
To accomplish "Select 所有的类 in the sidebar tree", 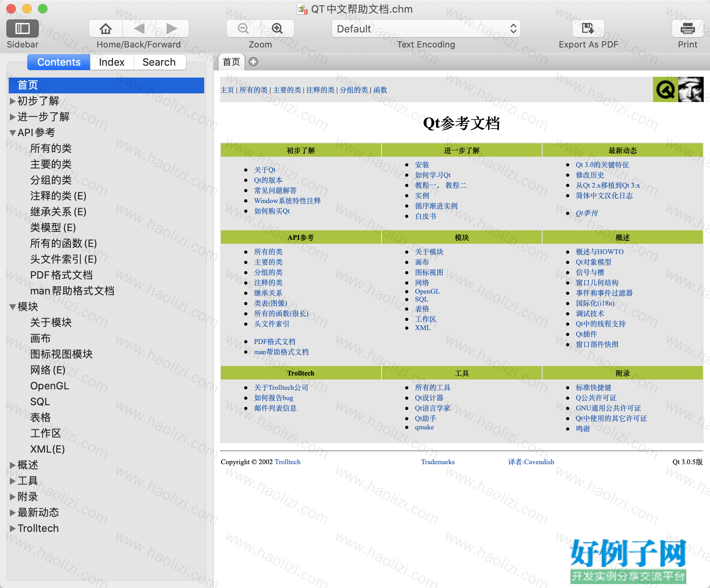I will point(51,148).
